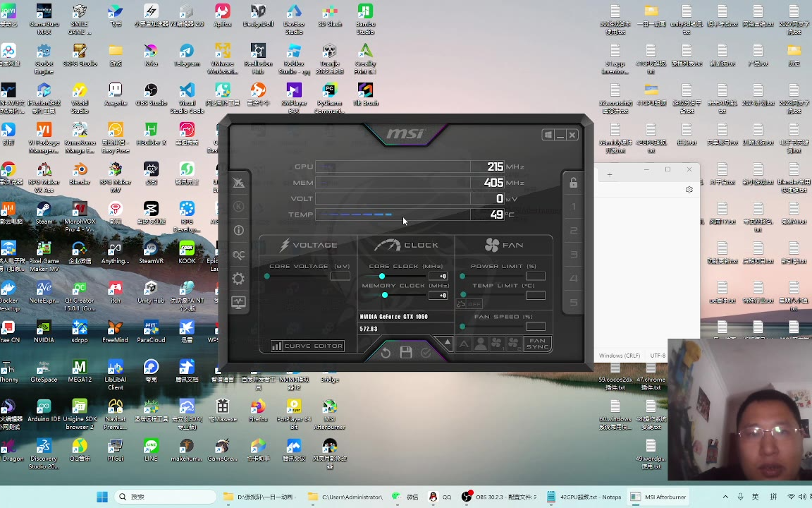
Task: Click the Fan Speed slider handle
Action: (x=462, y=327)
